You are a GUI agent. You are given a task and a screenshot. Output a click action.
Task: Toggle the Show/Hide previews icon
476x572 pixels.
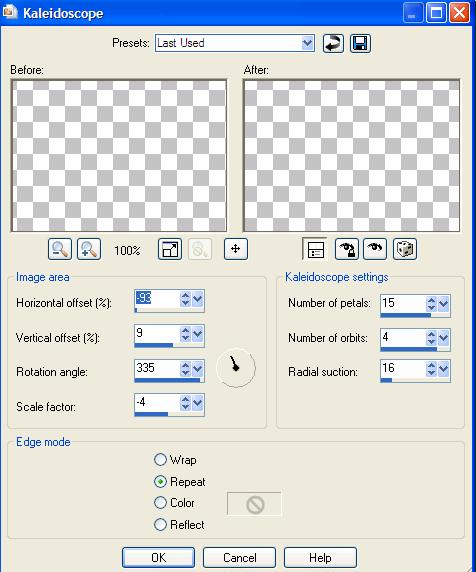coord(315,249)
